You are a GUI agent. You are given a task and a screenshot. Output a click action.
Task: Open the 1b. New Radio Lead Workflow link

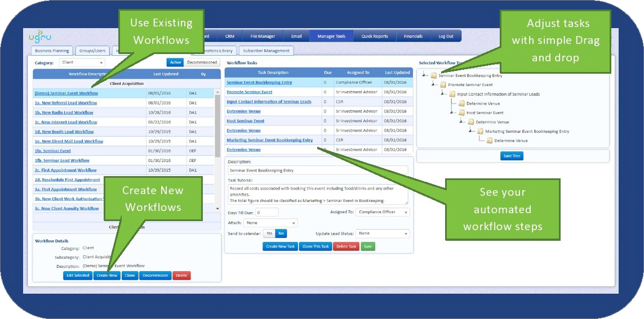[64, 113]
